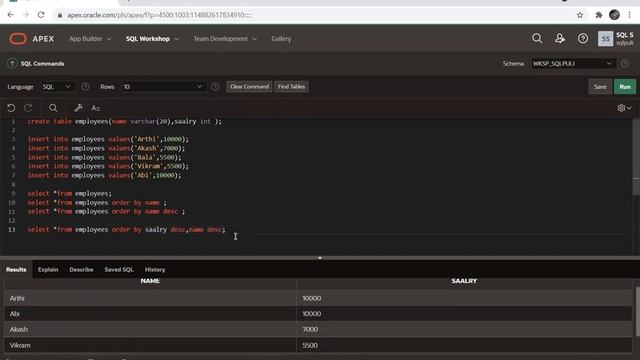Switch to the History tab
The width and height of the screenshot is (640, 360).
(155, 269)
